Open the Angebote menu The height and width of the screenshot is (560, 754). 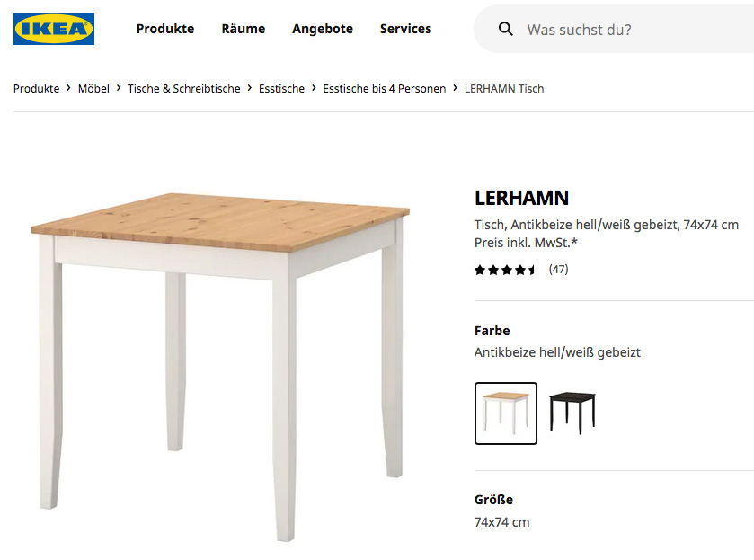click(323, 29)
